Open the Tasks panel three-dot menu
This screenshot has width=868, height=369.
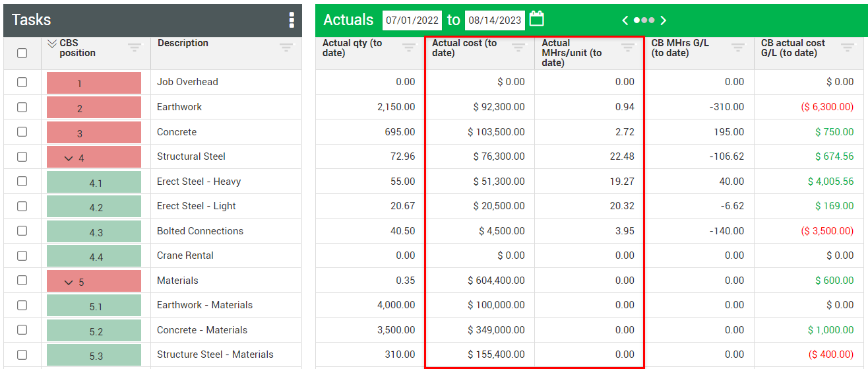pyautogui.click(x=292, y=20)
